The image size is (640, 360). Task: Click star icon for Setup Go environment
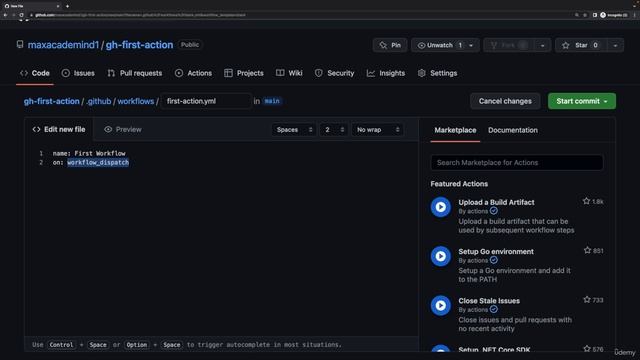tap(587, 250)
